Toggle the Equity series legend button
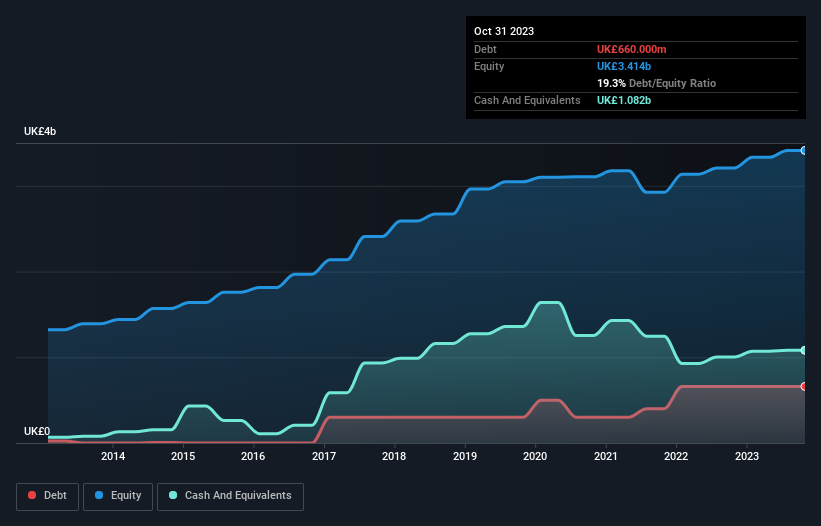Image resolution: width=821 pixels, height=526 pixels. 118,496
